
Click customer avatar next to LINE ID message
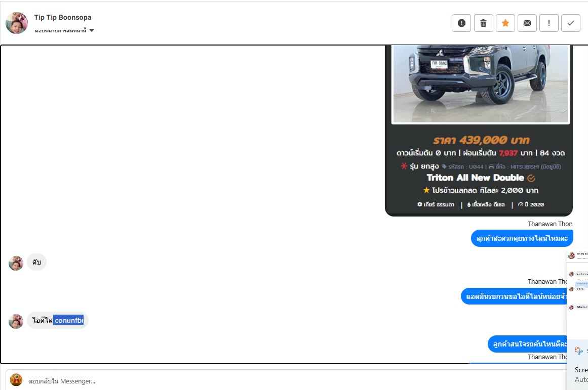(x=16, y=321)
